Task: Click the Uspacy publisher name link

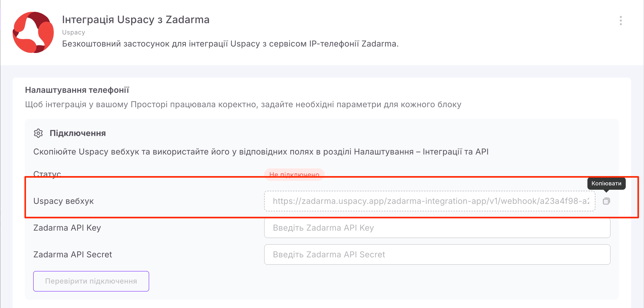Action: 73,32
